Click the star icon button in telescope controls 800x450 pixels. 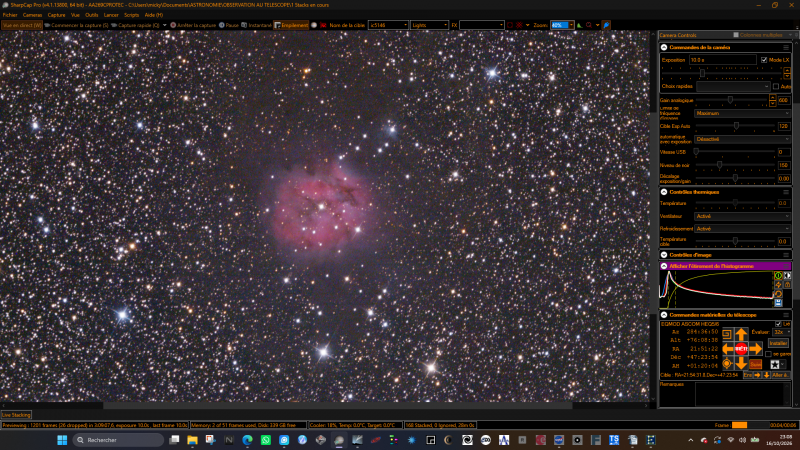(775, 364)
